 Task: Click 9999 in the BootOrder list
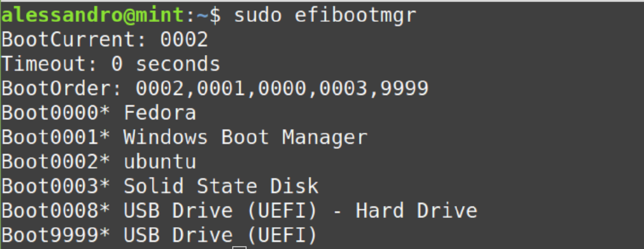404,88
